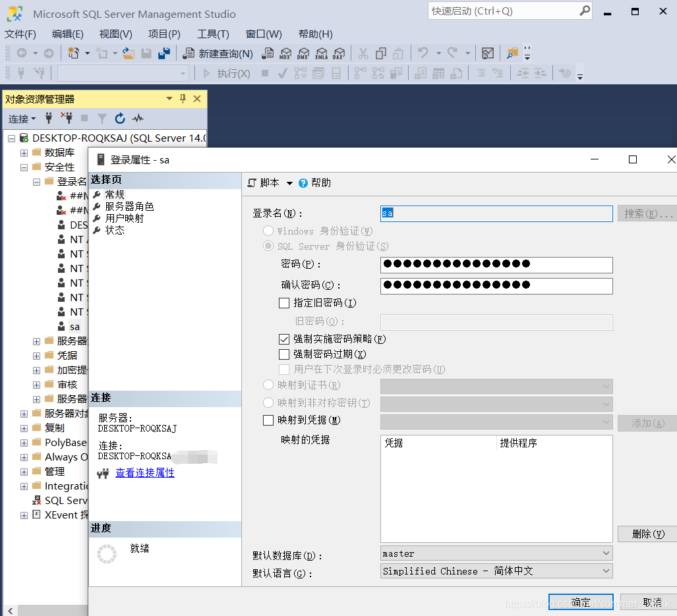Open the default language dropdown
Viewport: 677px width, 616px height.
coord(496,571)
